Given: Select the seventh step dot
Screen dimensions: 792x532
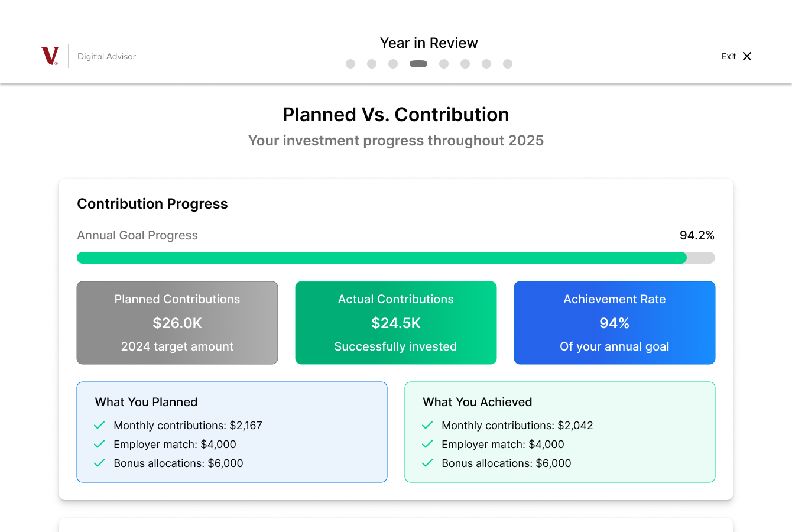Looking at the screenshot, I should [x=486, y=64].
